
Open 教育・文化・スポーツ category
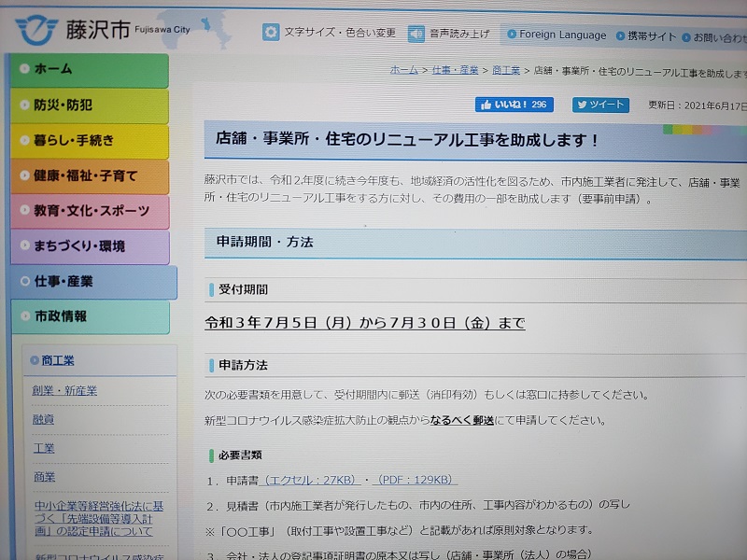90,211
